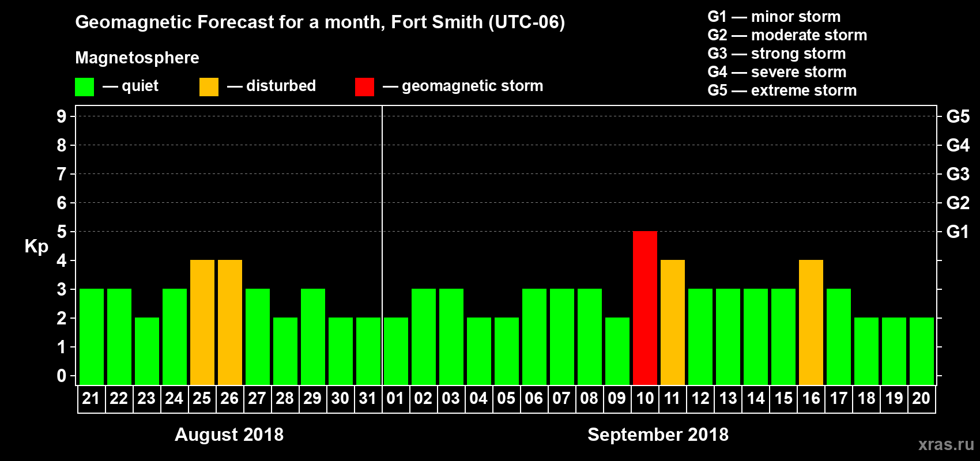Click Kp value 7 on left axis

click(61, 174)
